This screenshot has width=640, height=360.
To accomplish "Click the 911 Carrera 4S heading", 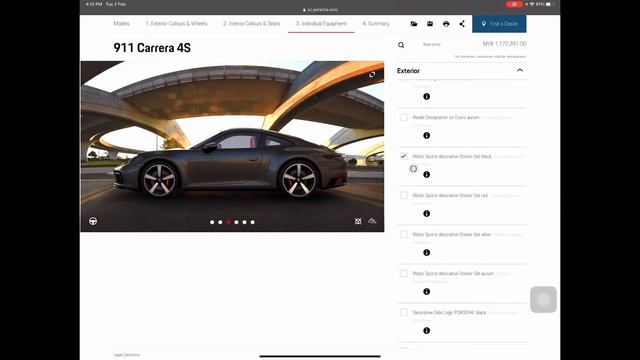I will pyautogui.click(x=152, y=48).
